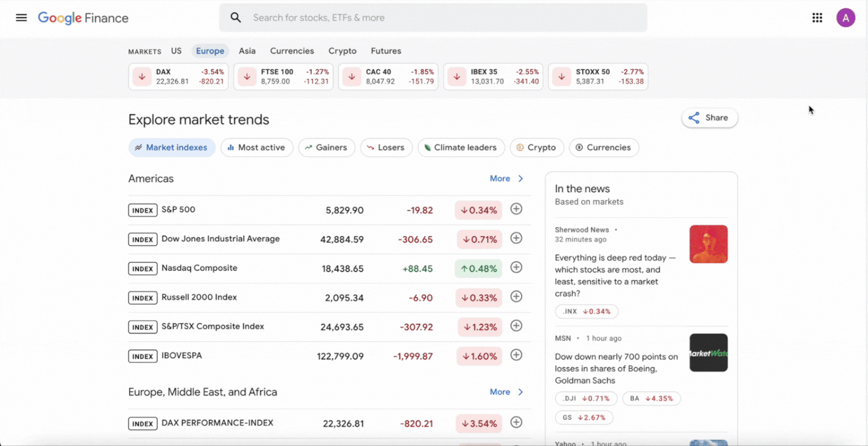
Task: Click the INDEX badge beside Russell 2000 Index
Action: 142,298
